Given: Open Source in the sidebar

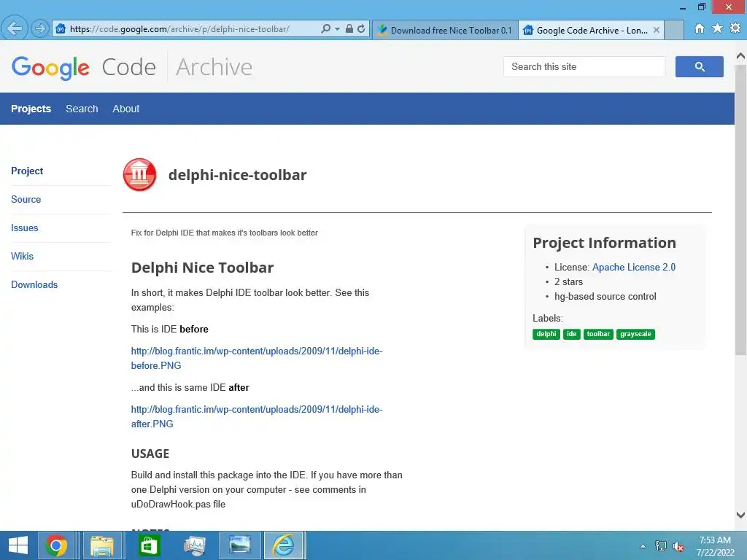Looking at the screenshot, I should point(26,200).
